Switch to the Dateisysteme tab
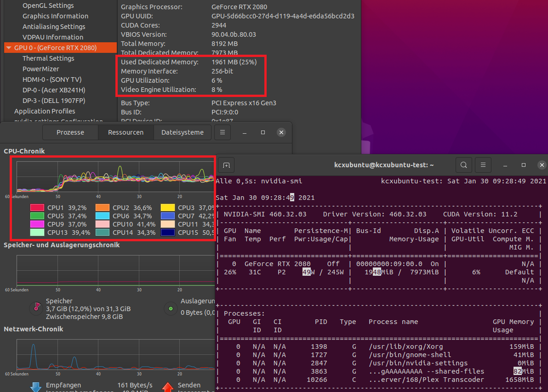 [x=183, y=132]
